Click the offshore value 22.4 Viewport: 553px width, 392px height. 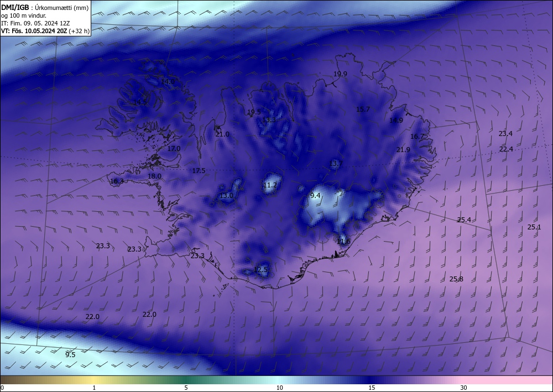pyautogui.click(x=506, y=149)
